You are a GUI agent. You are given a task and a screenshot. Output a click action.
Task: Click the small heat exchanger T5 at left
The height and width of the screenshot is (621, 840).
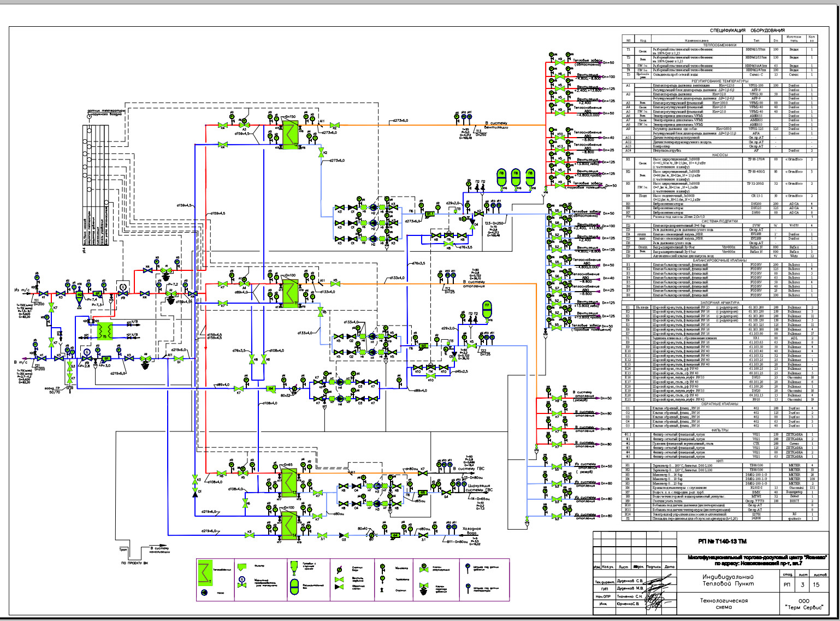(x=104, y=330)
